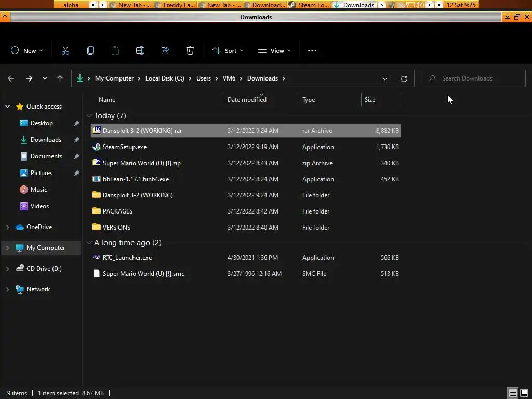The image size is (532, 399).
Task: Go back with the left arrow
Action: [x=11, y=78]
